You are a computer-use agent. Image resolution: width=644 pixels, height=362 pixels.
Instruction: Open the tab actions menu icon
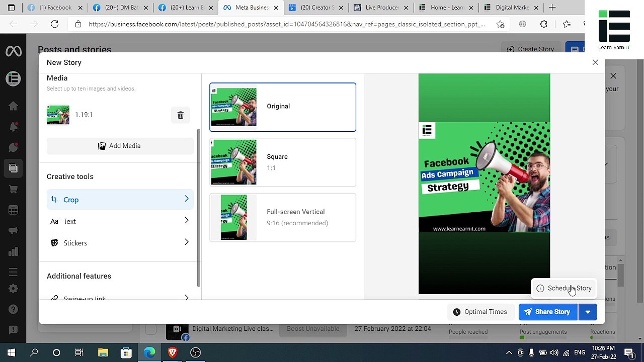click(11, 8)
